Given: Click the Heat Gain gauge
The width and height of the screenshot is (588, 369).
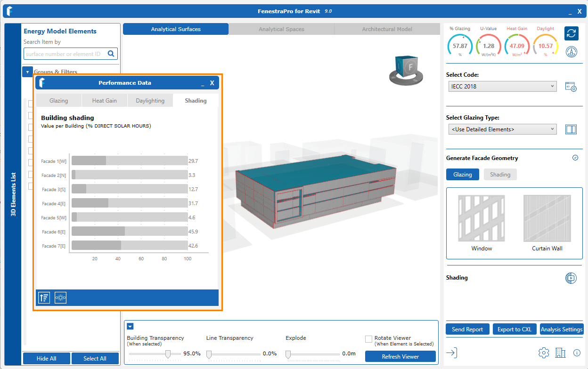Looking at the screenshot, I should point(517,46).
